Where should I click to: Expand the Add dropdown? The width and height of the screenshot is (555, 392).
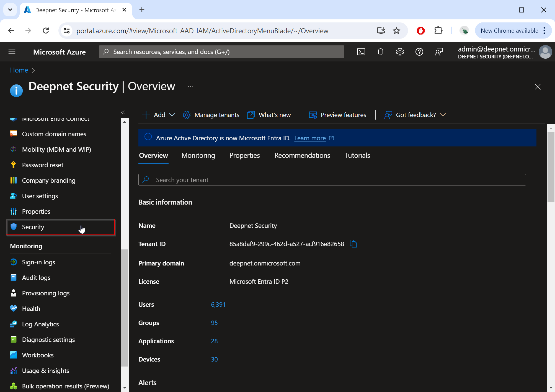click(x=159, y=115)
